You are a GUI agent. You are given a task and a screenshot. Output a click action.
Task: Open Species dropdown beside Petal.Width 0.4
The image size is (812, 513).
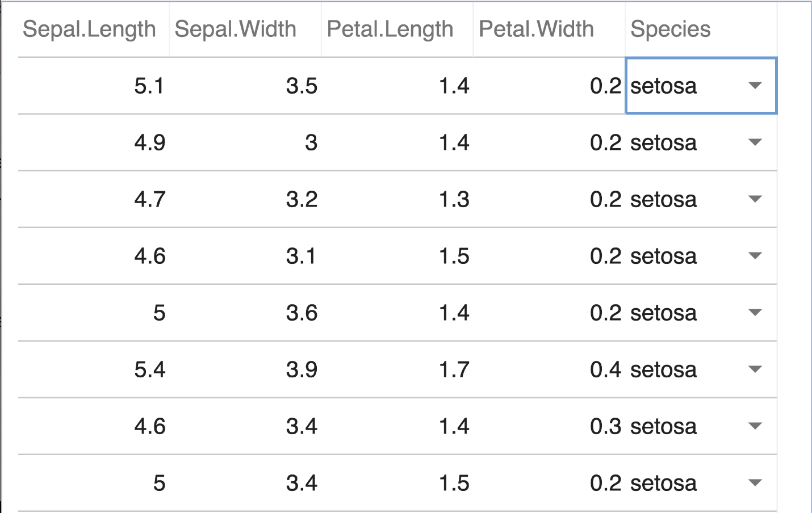[755, 369]
